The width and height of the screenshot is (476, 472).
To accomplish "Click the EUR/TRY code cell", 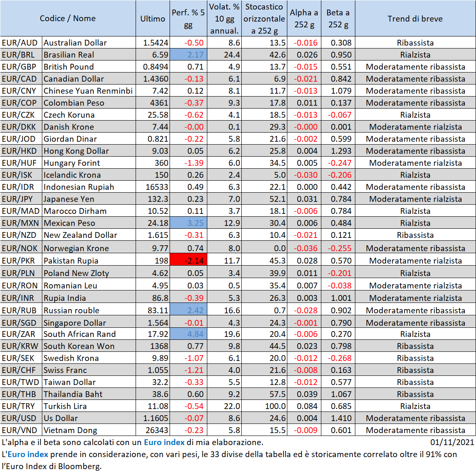I will [x=21, y=406].
